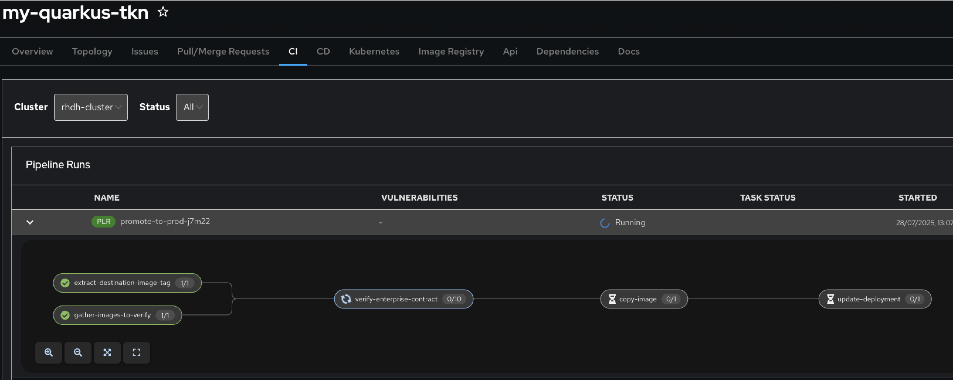
Task: Open the Docs tab
Action: click(x=628, y=52)
